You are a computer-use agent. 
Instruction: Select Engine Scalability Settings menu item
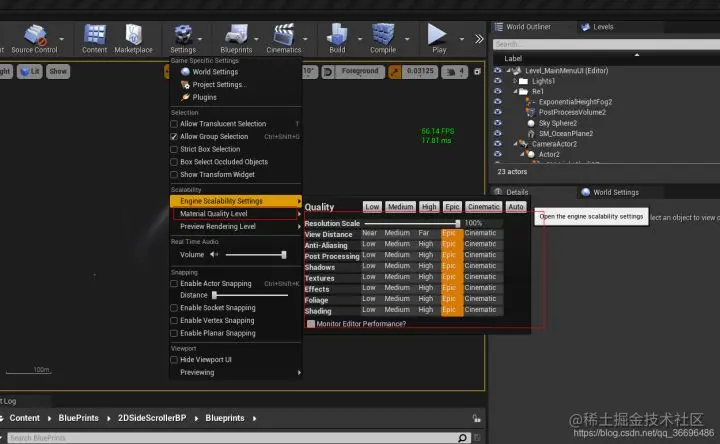[236, 201]
